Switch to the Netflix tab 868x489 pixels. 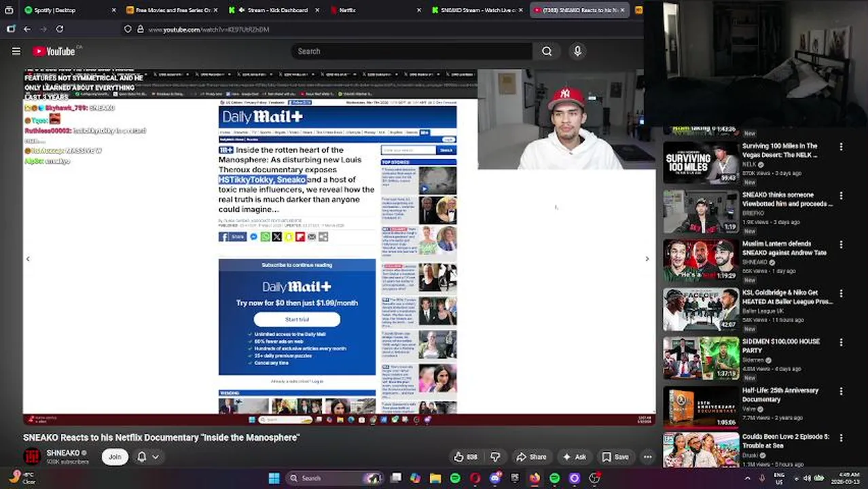pyautogui.click(x=374, y=10)
